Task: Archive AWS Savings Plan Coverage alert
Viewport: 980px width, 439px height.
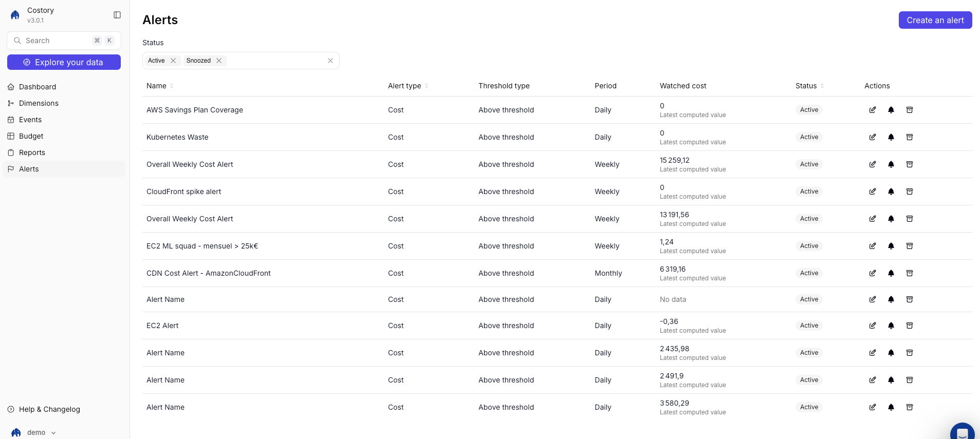Action: coord(910,110)
